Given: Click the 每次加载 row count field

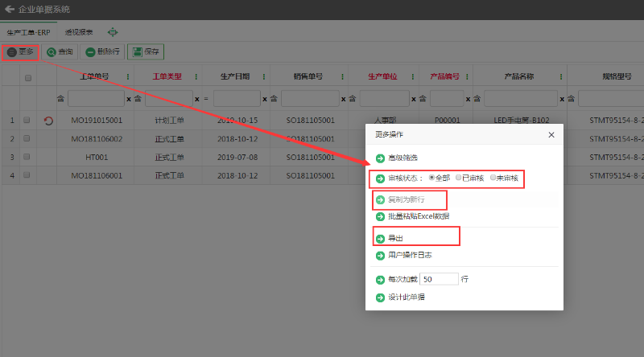Looking at the screenshot, I should [x=439, y=279].
